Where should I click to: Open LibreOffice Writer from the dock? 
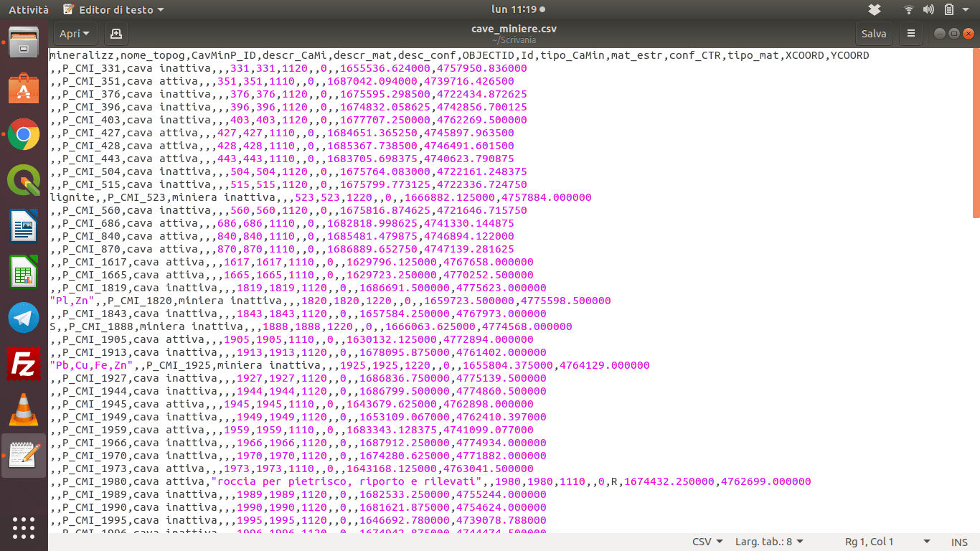[24, 226]
